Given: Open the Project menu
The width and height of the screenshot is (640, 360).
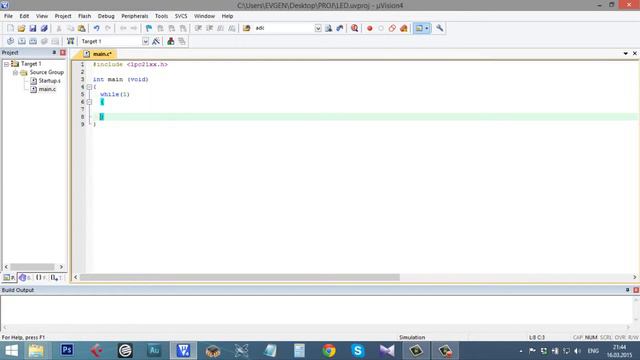Looking at the screenshot, I should 63,16.
